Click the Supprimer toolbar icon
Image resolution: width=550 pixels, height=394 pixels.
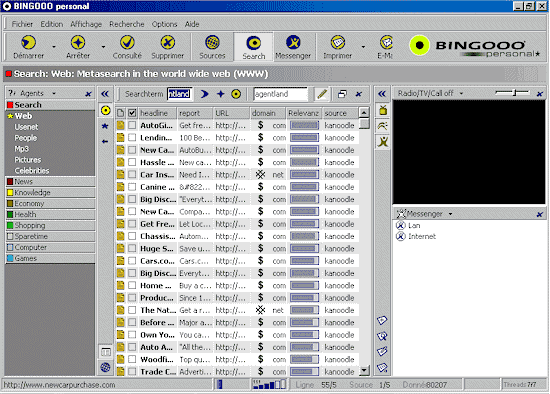(168, 43)
